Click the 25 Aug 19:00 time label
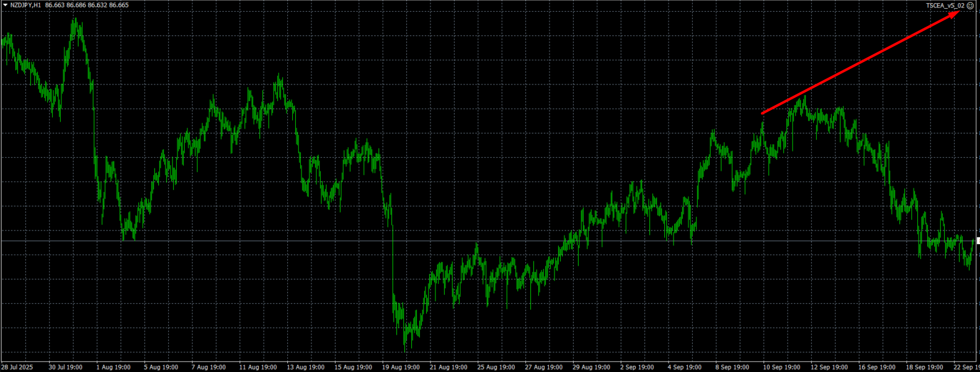 pos(495,367)
